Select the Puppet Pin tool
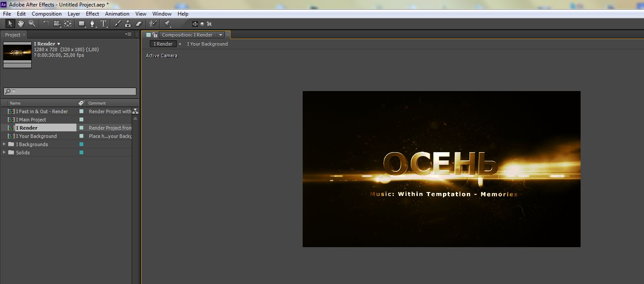 pos(167,24)
